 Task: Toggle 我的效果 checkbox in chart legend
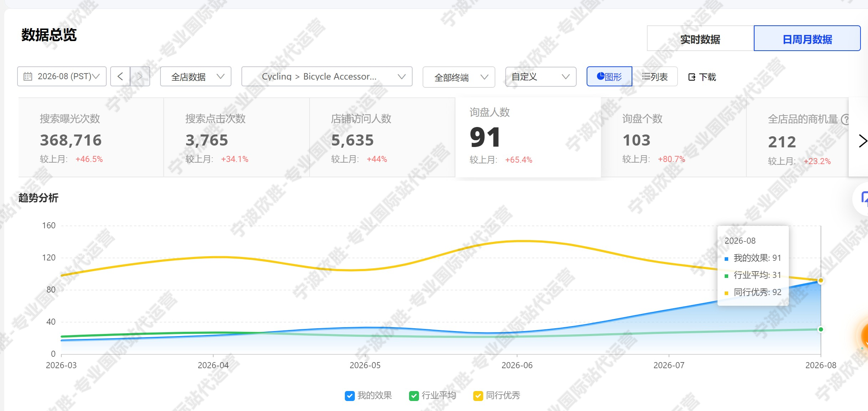pos(349,396)
